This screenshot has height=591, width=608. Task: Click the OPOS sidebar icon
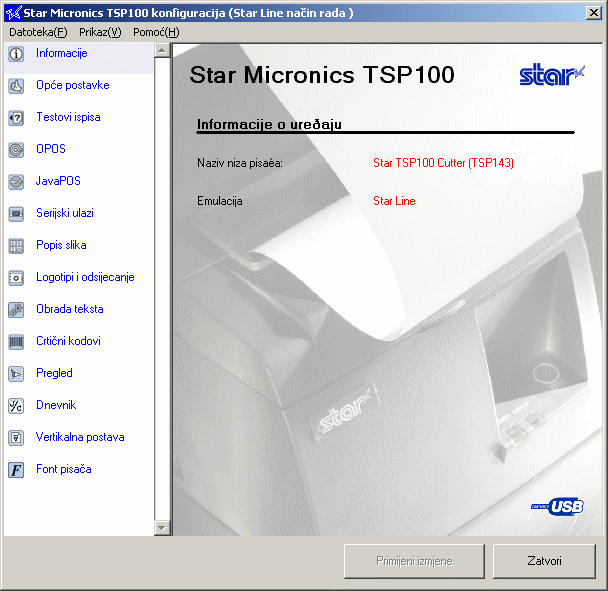click(x=16, y=150)
